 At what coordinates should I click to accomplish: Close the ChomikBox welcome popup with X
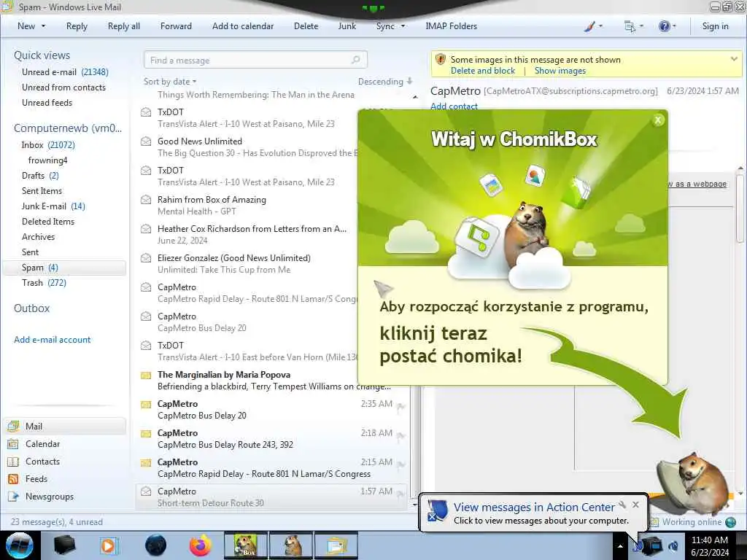point(658,120)
